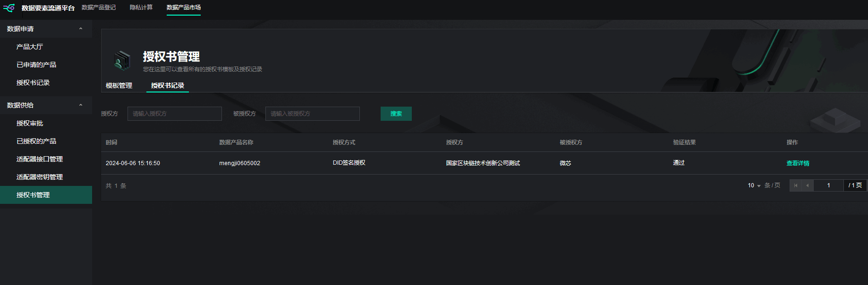
Task: Click the page number input box
Action: (x=828, y=185)
